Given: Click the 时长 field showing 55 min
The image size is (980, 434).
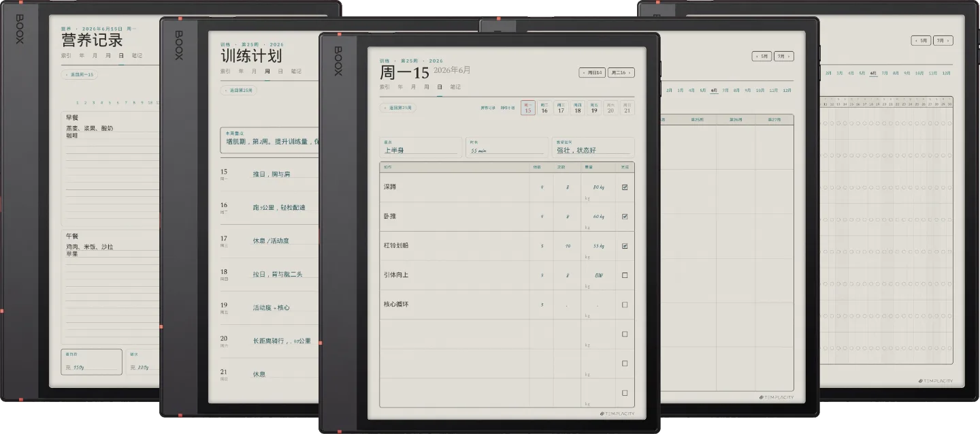Looking at the screenshot, I should coord(507,147).
